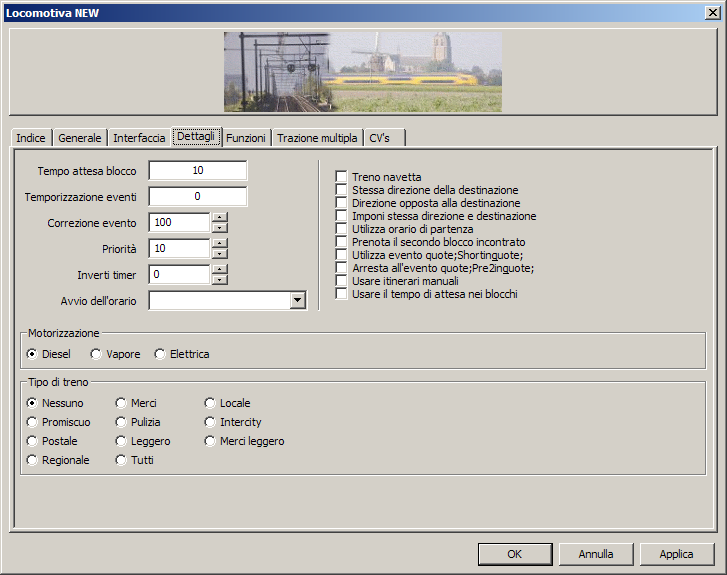Enable the Treno navetta checkbox
The width and height of the screenshot is (727, 575).
click(x=342, y=177)
